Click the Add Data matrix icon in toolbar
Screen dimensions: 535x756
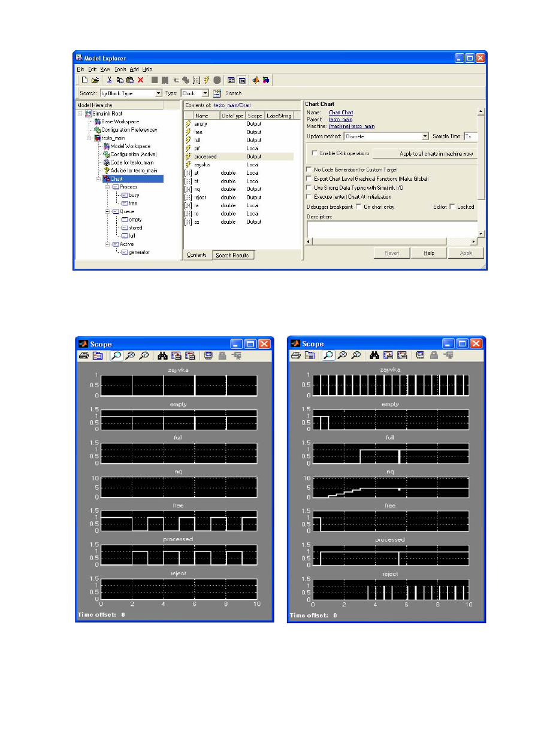click(197, 80)
